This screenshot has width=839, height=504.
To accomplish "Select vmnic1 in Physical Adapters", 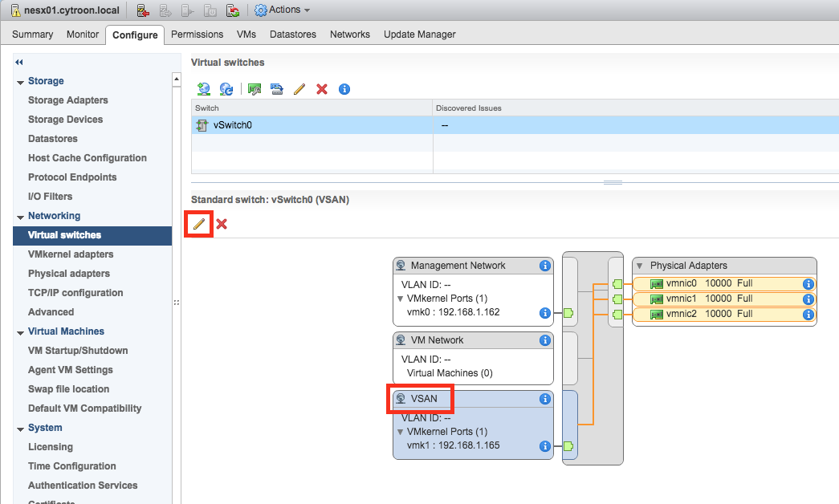I will coord(724,299).
